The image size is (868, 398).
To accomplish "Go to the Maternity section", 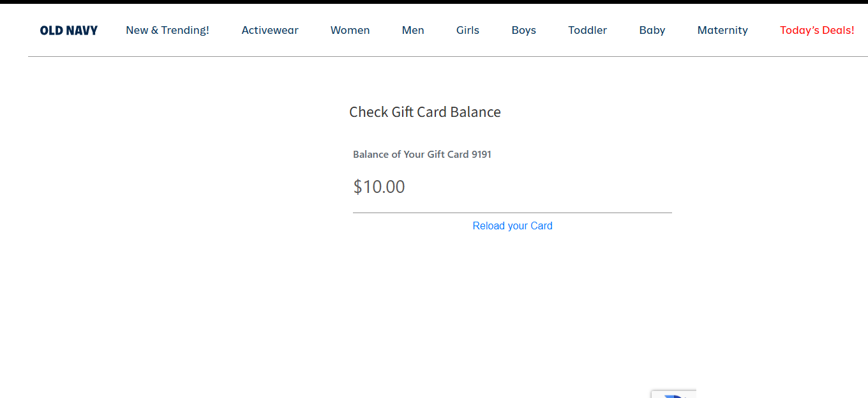I will click(722, 30).
